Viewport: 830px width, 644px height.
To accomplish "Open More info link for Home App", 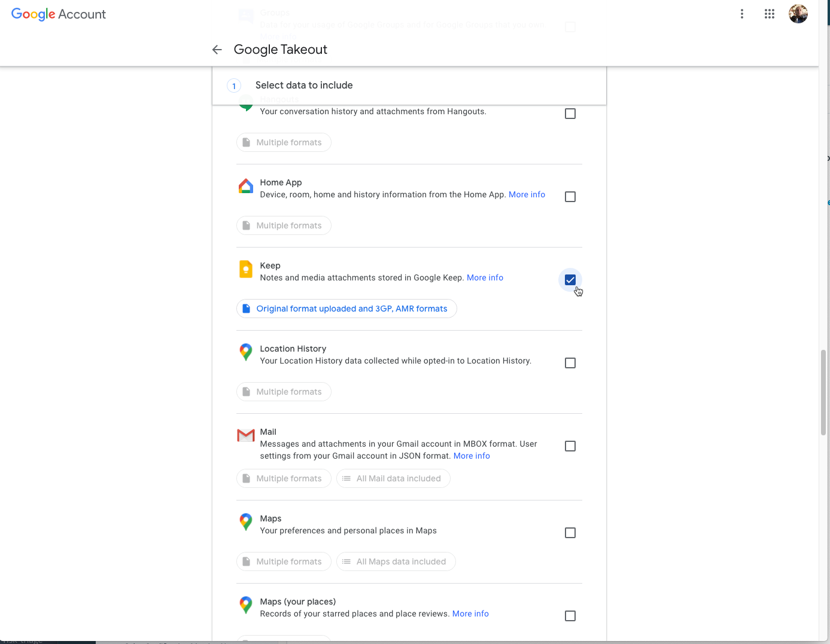I will click(527, 194).
